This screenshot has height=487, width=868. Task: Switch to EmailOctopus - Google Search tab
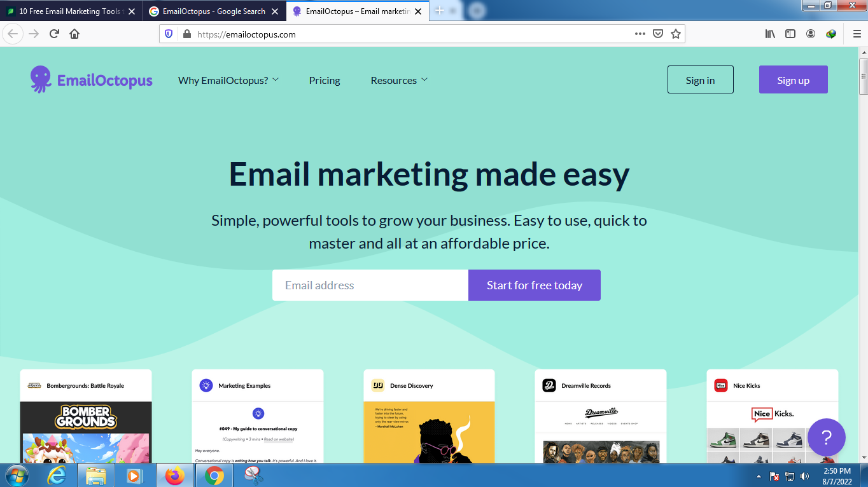click(x=214, y=11)
